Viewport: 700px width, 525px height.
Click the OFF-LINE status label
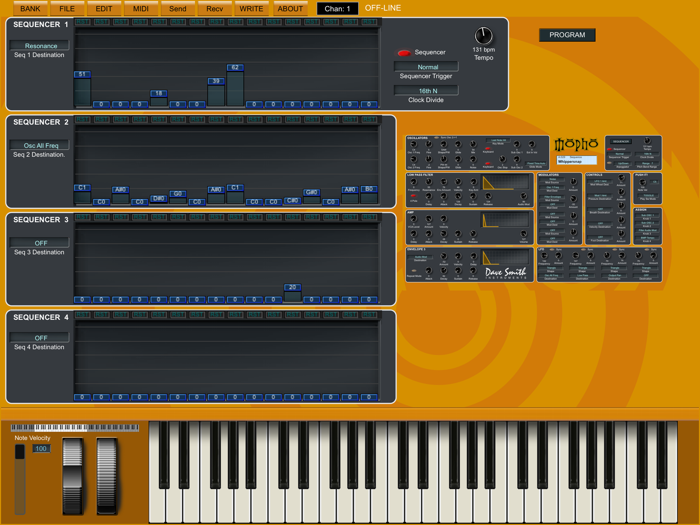(x=383, y=8)
